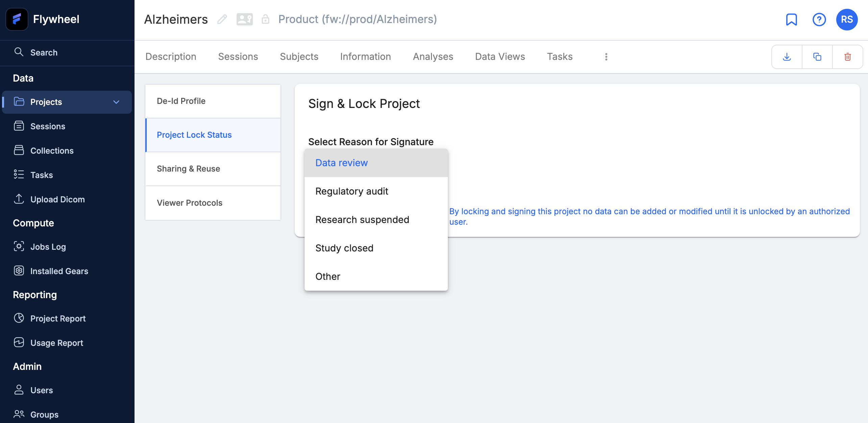868x423 pixels.
Task: Choose Other as signature reason
Action: [x=376, y=276]
